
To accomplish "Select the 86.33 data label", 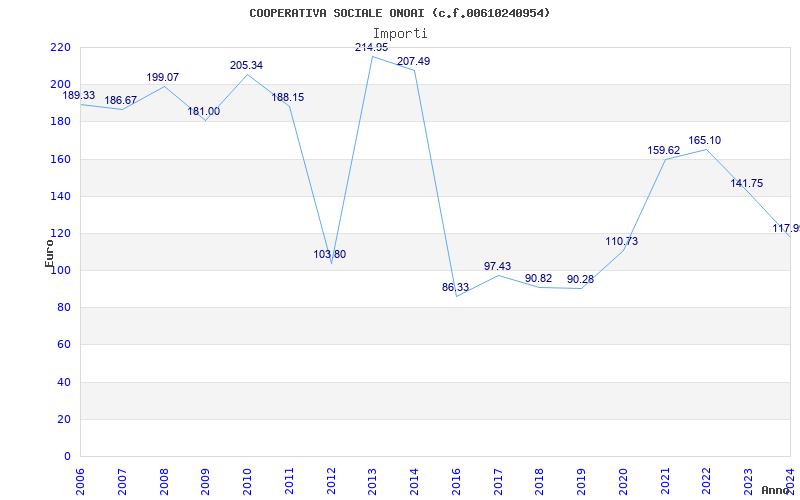I will [456, 288].
